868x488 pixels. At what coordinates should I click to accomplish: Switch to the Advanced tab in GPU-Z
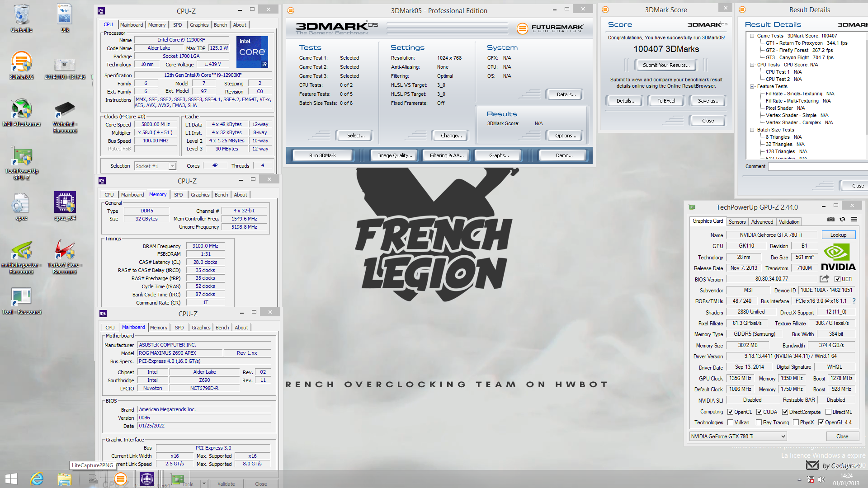tap(762, 222)
